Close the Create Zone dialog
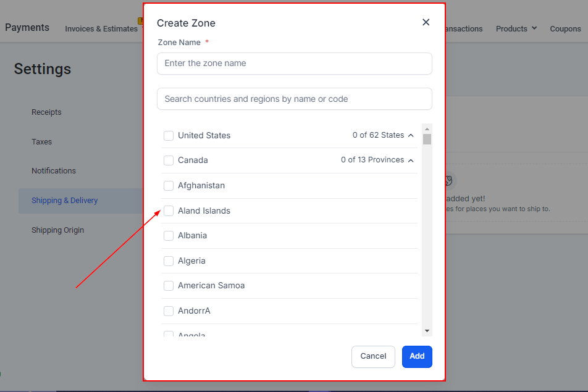588x392 pixels. pos(426,22)
